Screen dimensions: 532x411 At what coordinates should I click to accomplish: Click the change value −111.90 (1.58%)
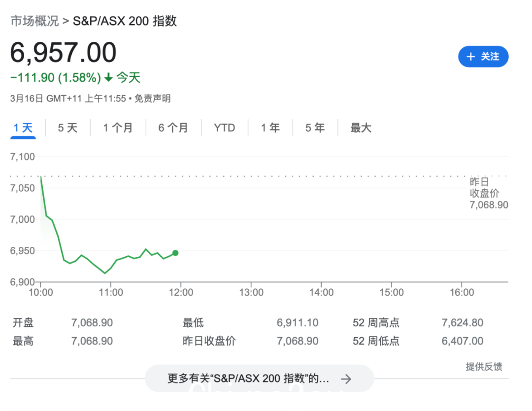(x=56, y=78)
